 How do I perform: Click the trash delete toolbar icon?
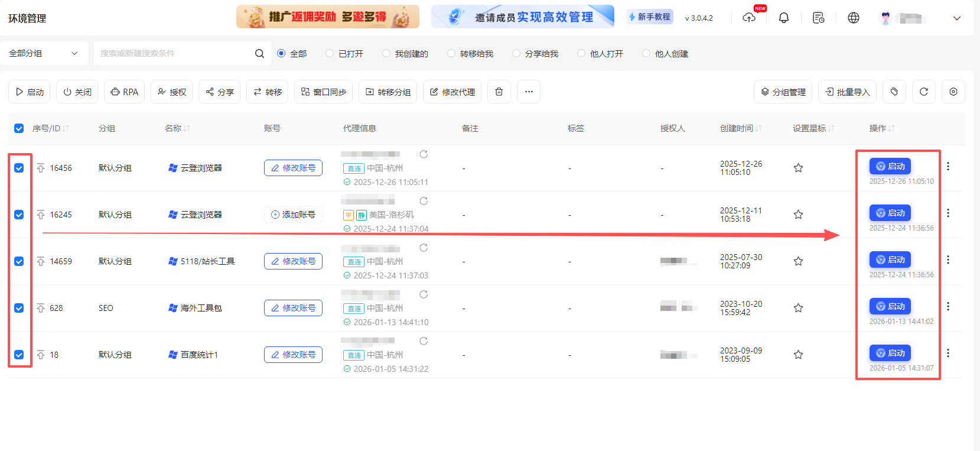pyautogui.click(x=499, y=92)
